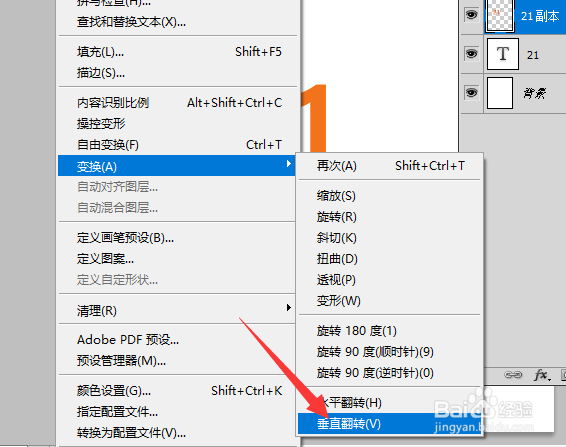566x447 pixels.
Task: Open the fx layer style menu
Action: pos(542,375)
